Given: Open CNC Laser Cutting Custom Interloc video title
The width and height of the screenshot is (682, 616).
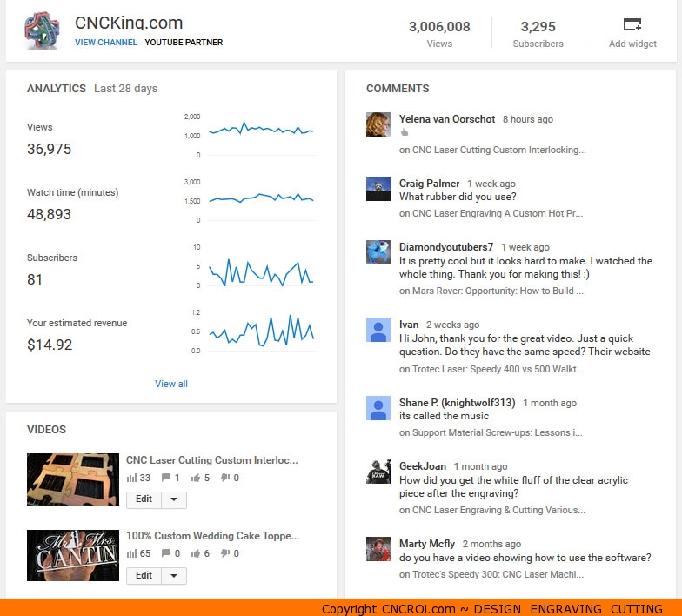Looking at the screenshot, I should 212,460.
